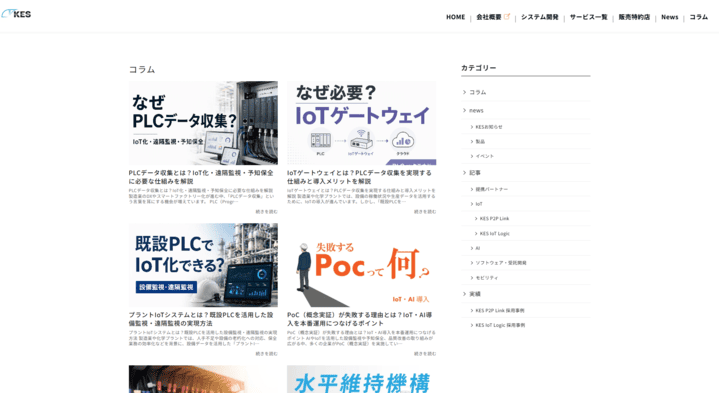Click the KES logo in the header
This screenshot has width=719, height=393.
pos(16,14)
